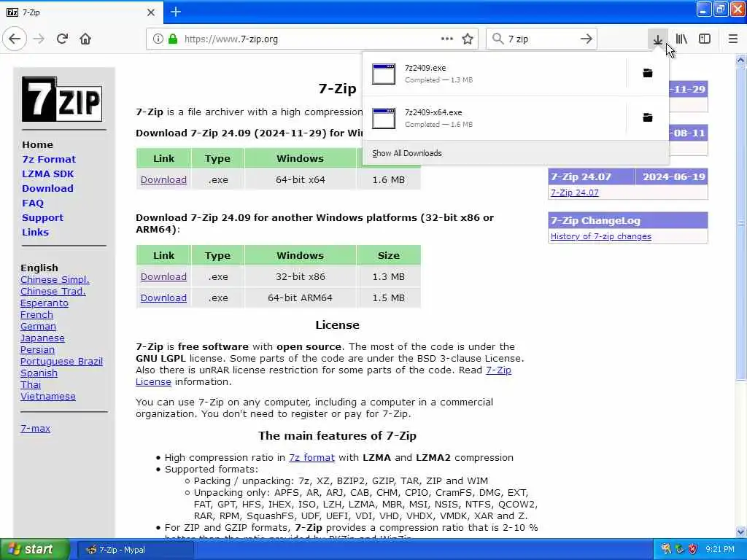Submit search with the arrow button

587,39
